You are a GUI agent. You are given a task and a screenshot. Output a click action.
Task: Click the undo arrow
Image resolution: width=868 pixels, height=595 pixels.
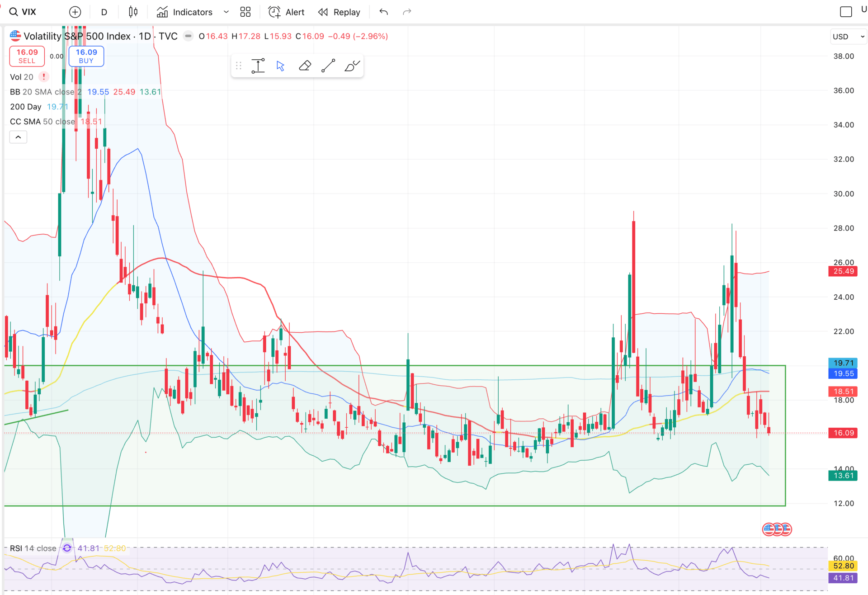(x=384, y=12)
